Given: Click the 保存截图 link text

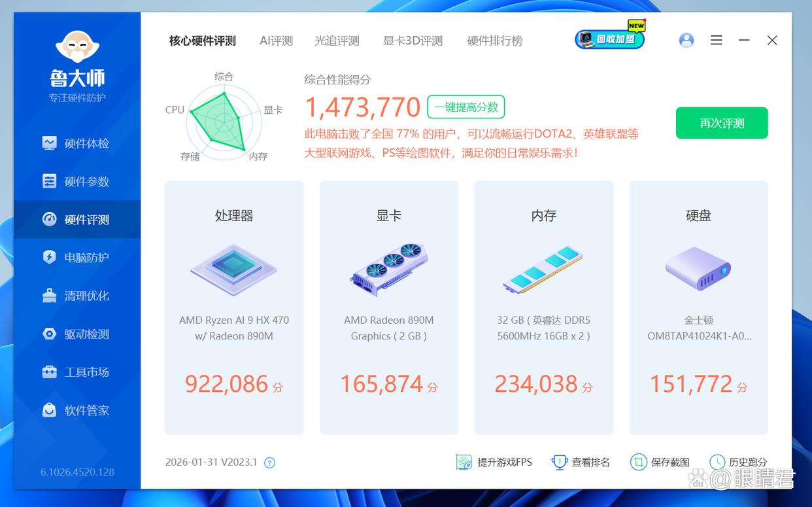Looking at the screenshot, I should 670,463.
